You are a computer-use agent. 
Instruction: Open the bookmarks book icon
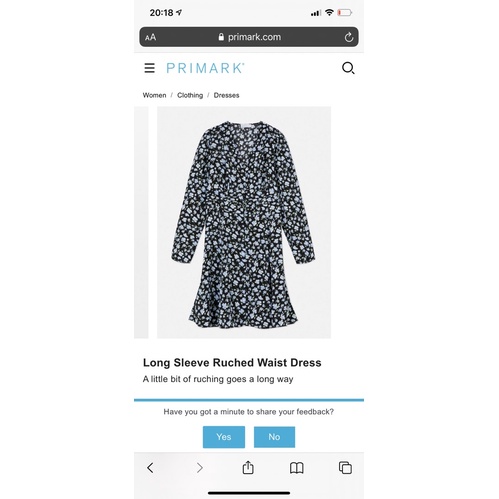click(x=297, y=468)
